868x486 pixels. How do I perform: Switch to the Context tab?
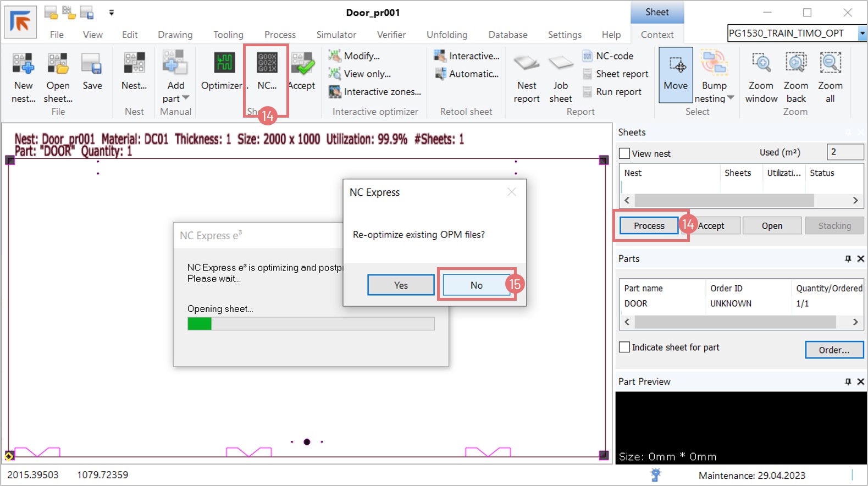[x=657, y=35]
